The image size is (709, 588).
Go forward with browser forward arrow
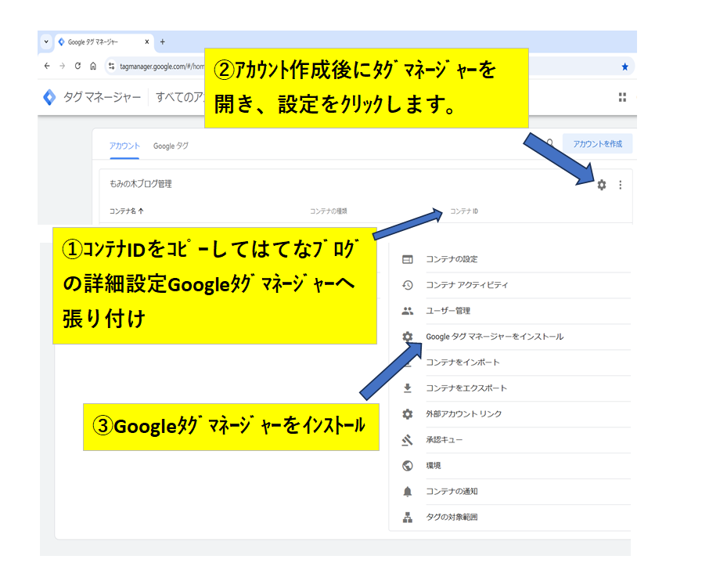[63, 66]
